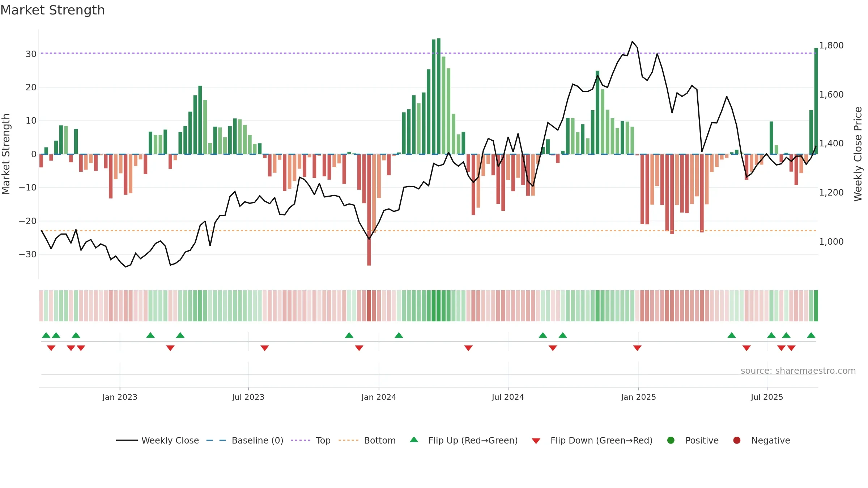This screenshot has width=868, height=488.
Task: Click the green triangle icon in the legend
Action: pyautogui.click(x=414, y=440)
